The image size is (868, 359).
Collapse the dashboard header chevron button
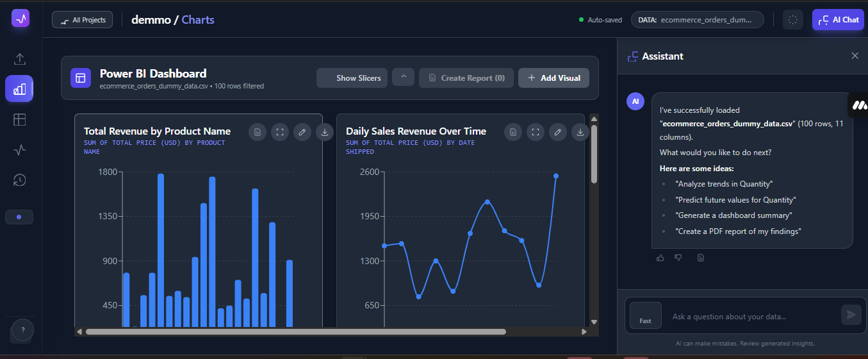tap(404, 78)
